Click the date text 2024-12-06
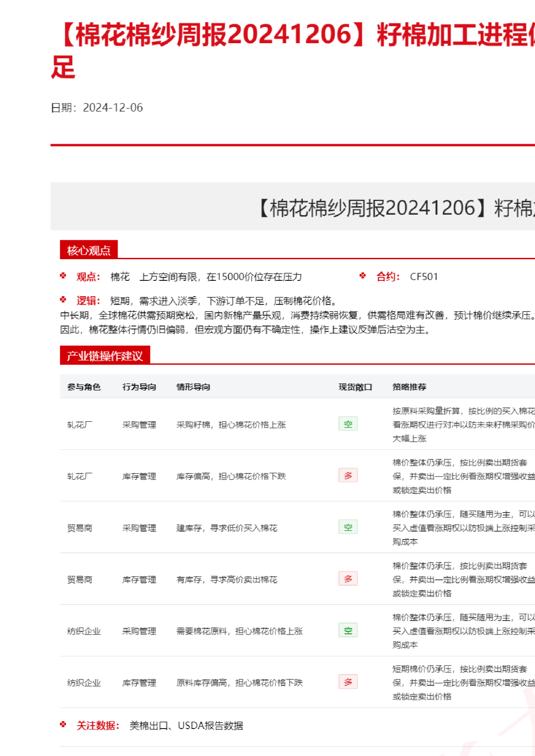 [113, 108]
